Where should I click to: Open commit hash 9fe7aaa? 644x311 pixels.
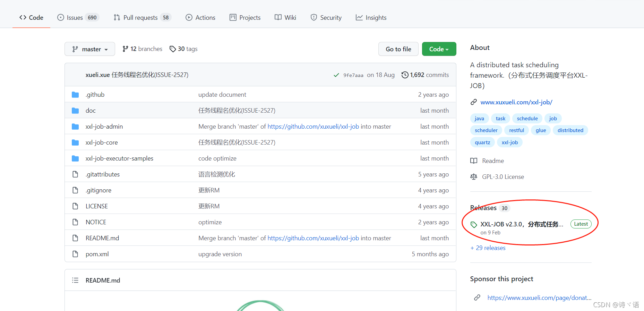click(x=353, y=75)
